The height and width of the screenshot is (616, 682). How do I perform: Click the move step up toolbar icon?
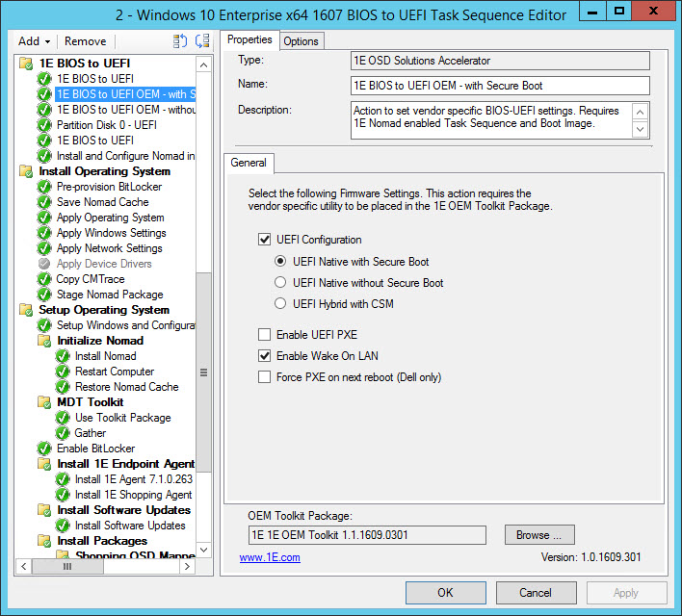point(180,41)
